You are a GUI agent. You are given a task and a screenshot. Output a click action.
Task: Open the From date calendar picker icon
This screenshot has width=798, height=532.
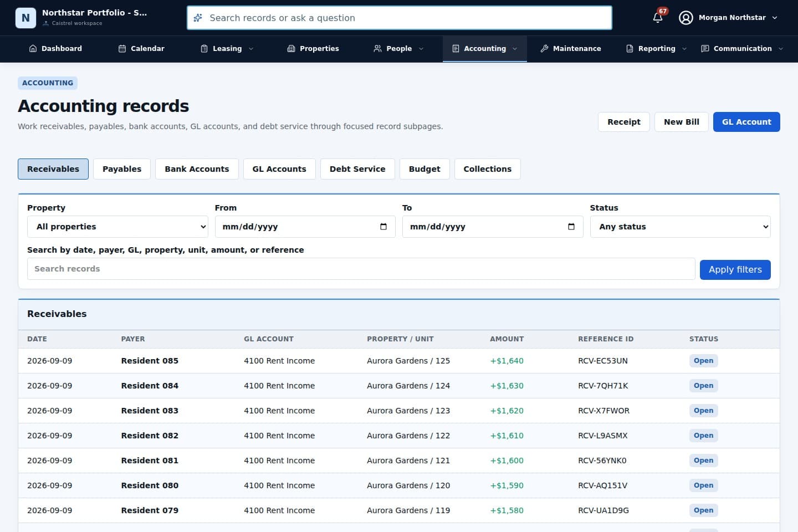pos(383,227)
